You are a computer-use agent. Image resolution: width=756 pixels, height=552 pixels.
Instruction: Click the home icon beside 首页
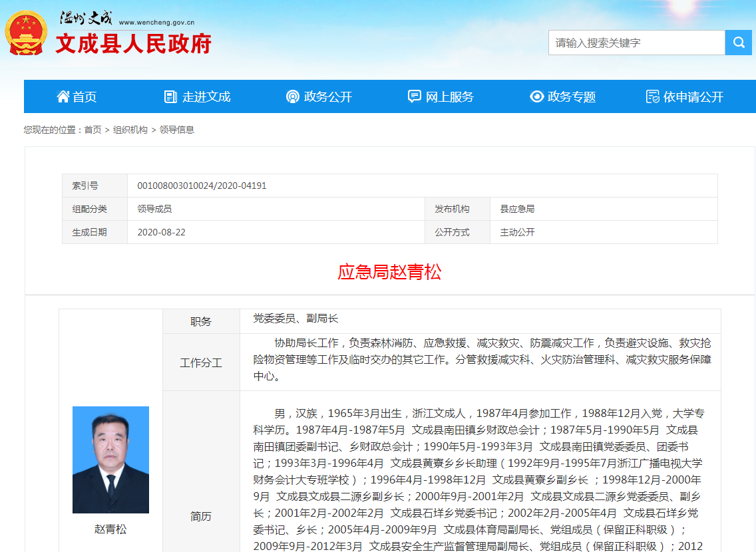[x=63, y=96]
